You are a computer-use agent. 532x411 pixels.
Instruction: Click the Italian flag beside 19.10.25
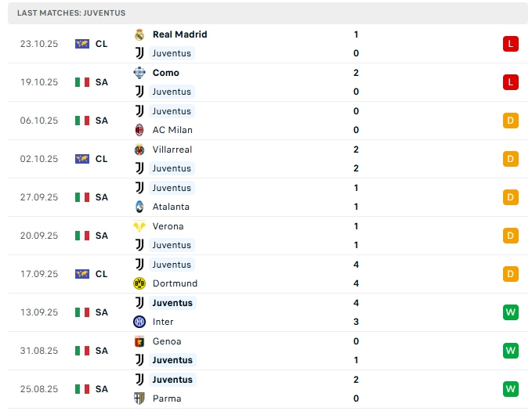pyautogui.click(x=82, y=82)
